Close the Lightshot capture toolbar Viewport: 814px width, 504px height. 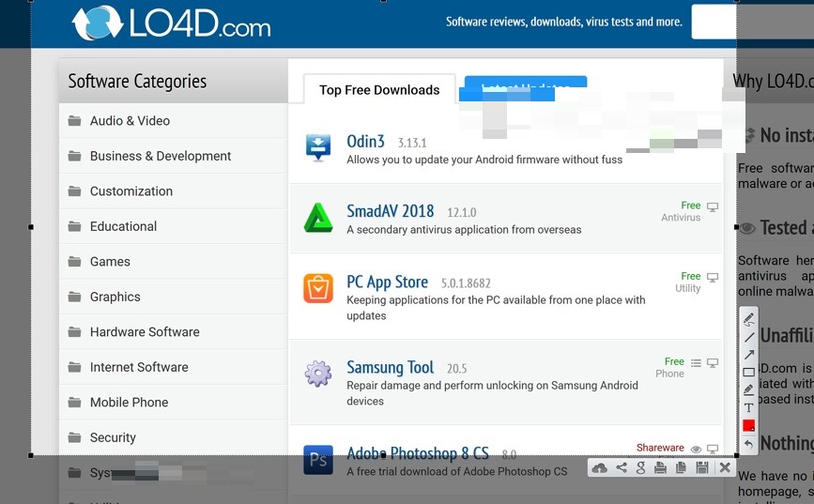[725, 467]
